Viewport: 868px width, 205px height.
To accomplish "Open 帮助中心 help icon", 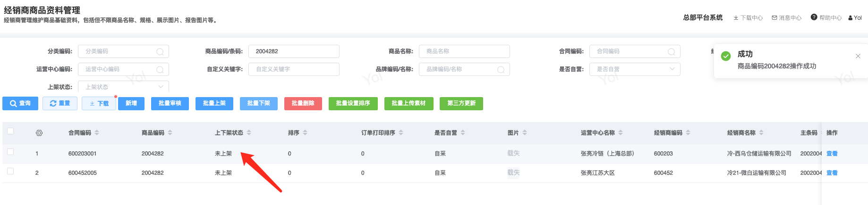I will click(814, 17).
